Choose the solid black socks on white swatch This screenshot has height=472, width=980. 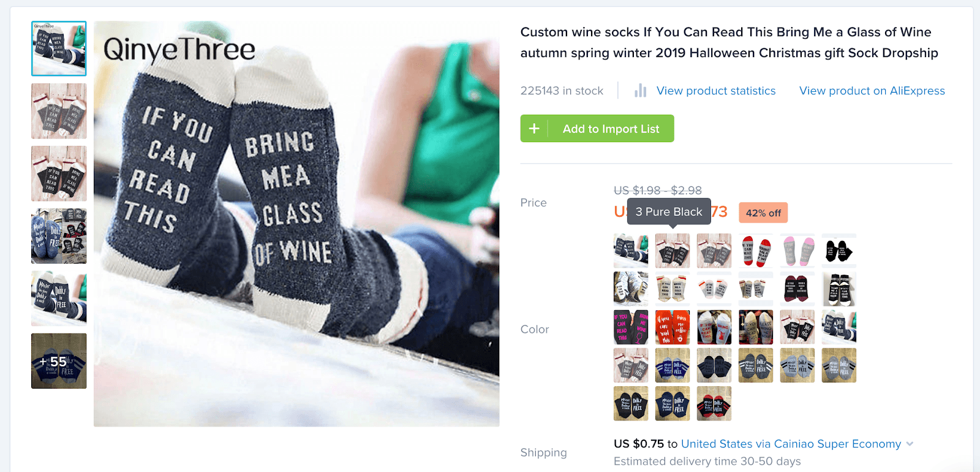point(839,251)
